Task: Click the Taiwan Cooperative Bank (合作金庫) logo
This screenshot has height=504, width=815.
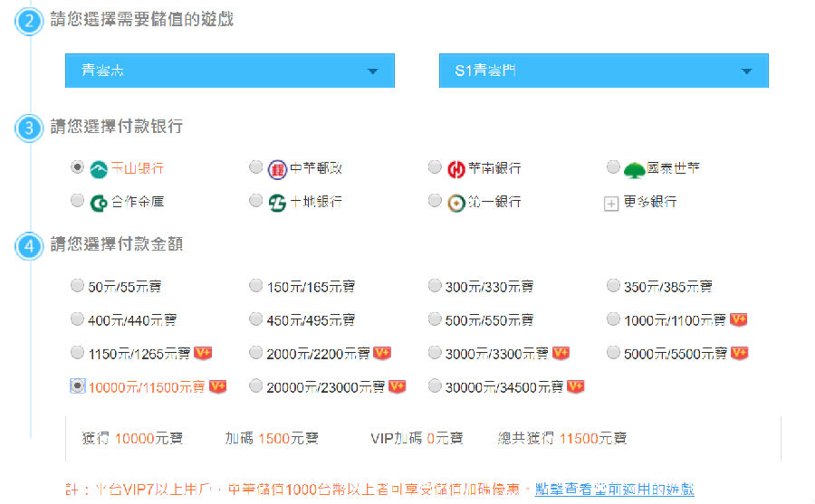Action: coord(99,202)
